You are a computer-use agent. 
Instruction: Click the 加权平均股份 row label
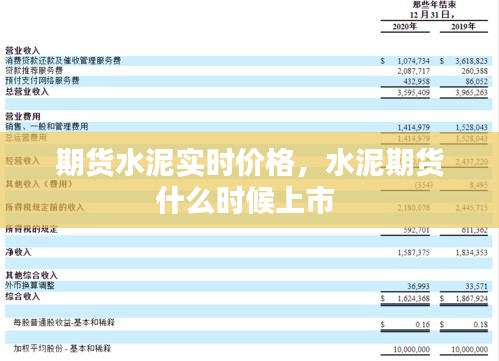point(62,348)
